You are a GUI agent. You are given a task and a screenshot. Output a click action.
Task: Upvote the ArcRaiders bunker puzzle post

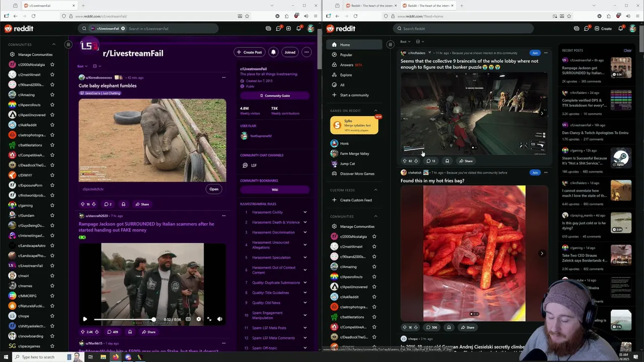tap(405, 161)
